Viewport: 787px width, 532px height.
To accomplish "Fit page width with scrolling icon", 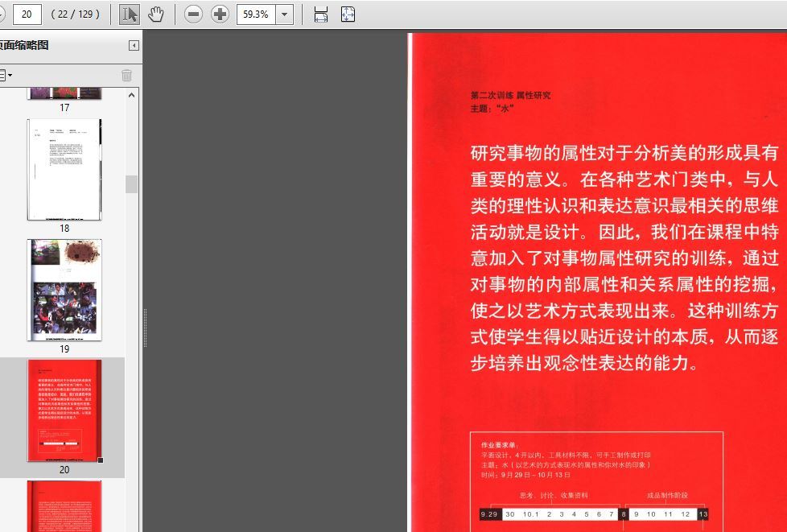I will click(x=321, y=14).
